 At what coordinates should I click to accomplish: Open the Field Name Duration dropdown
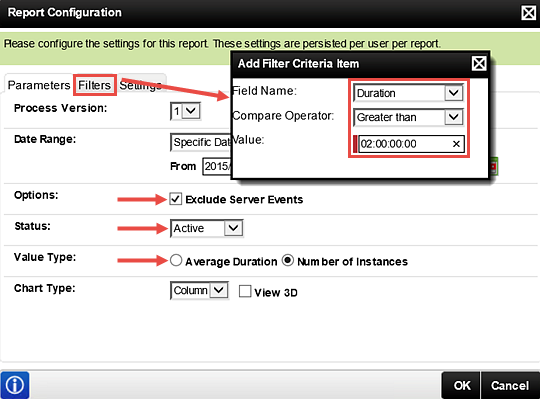click(408, 93)
